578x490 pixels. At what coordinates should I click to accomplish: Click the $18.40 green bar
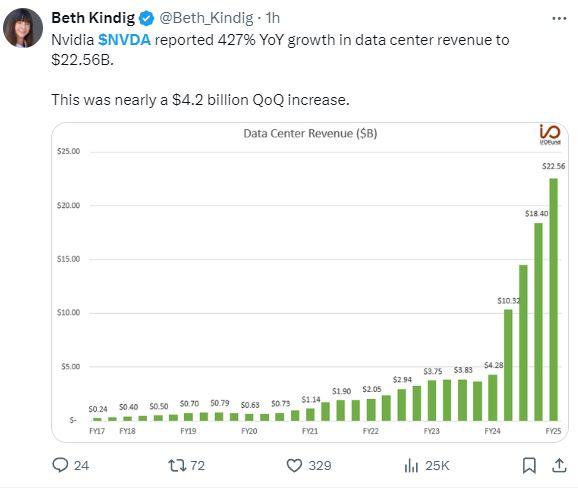tap(538, 322)
